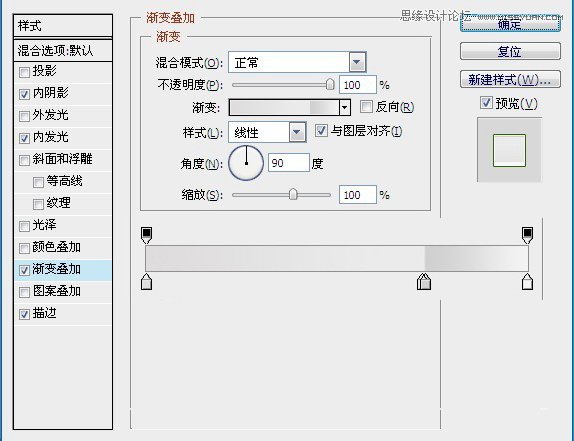
Task: Tick the 纹理 texture checkbox
Action: coord(38,204)
